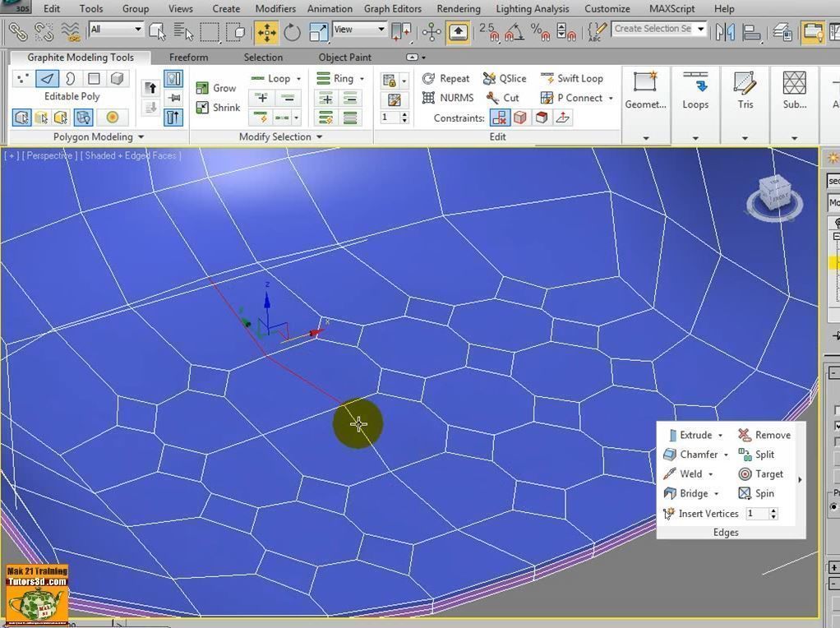The width and height of the screenshot is (840, 628).
Task: Open the Chamfer dropdown arrow
Action: tap(726, 455)
